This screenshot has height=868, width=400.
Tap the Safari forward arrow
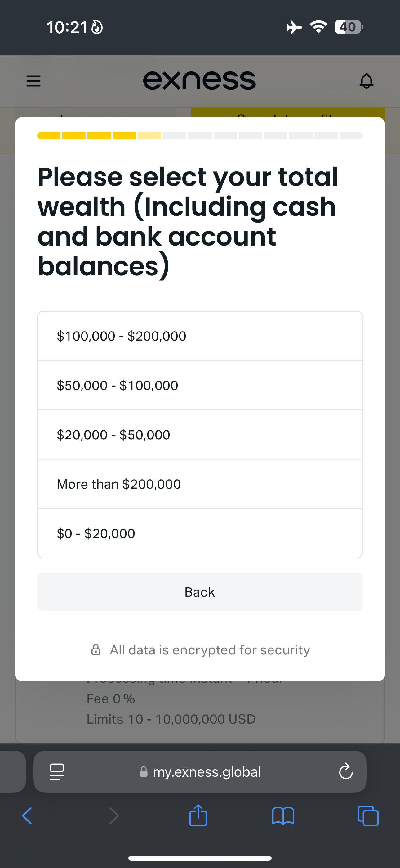coord(114,816)
